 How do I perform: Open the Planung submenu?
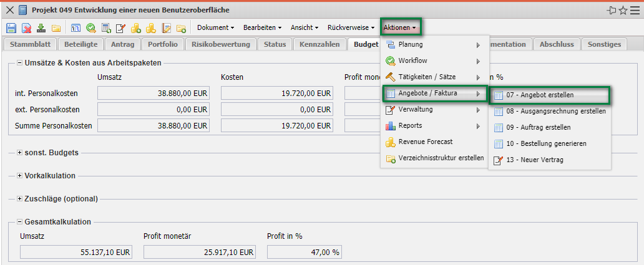coord(434,45)
